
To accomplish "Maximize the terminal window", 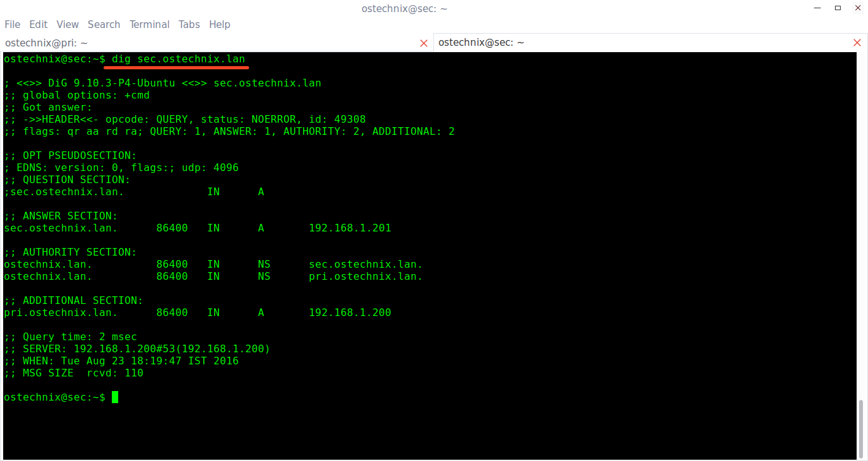I will point(837,8).
